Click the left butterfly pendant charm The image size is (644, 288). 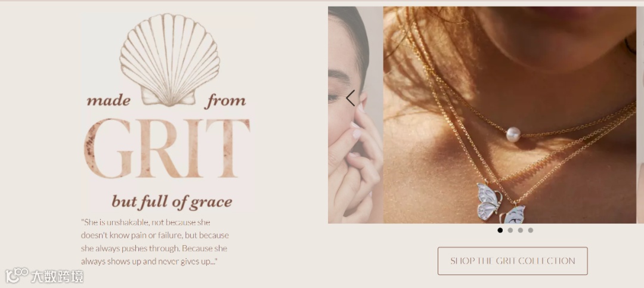tap(489, 201)
